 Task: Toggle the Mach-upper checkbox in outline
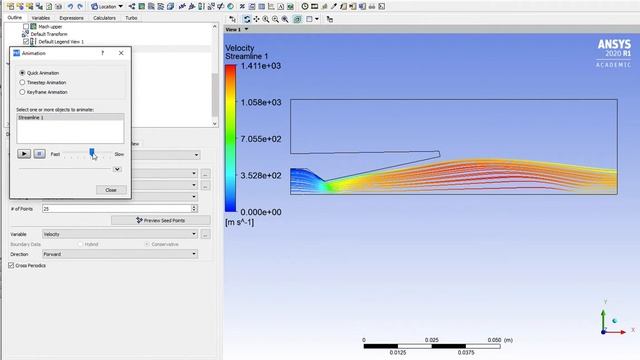26,27
